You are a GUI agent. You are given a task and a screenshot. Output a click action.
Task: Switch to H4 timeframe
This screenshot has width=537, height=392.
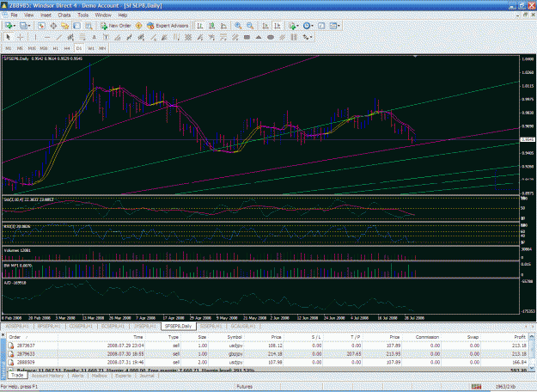pos(67,48)
